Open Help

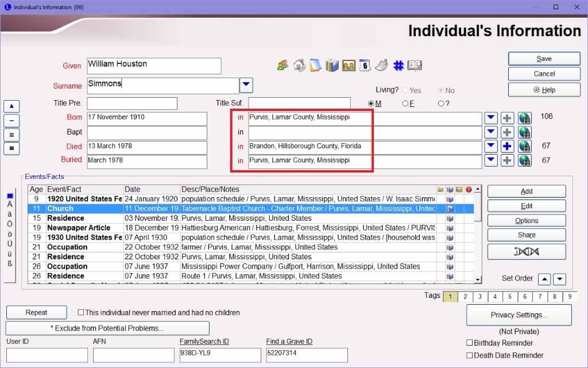[544, 90]
